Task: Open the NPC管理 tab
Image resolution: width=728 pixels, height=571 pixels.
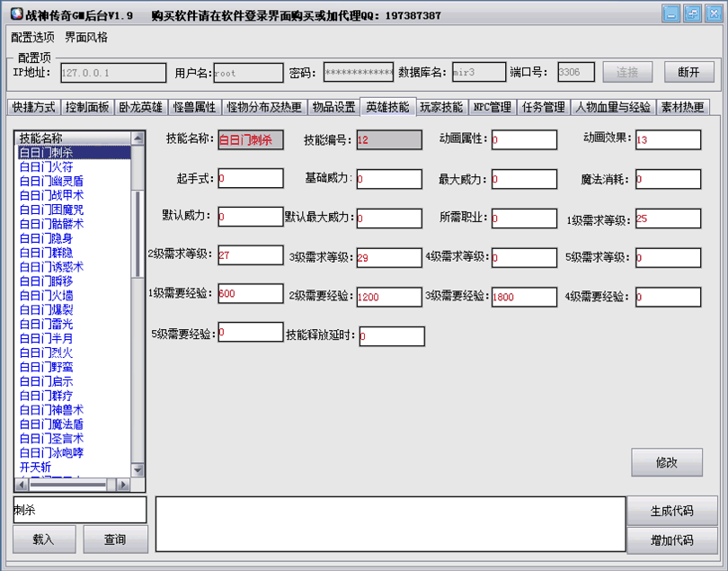Action: click(x=493, y=107)
